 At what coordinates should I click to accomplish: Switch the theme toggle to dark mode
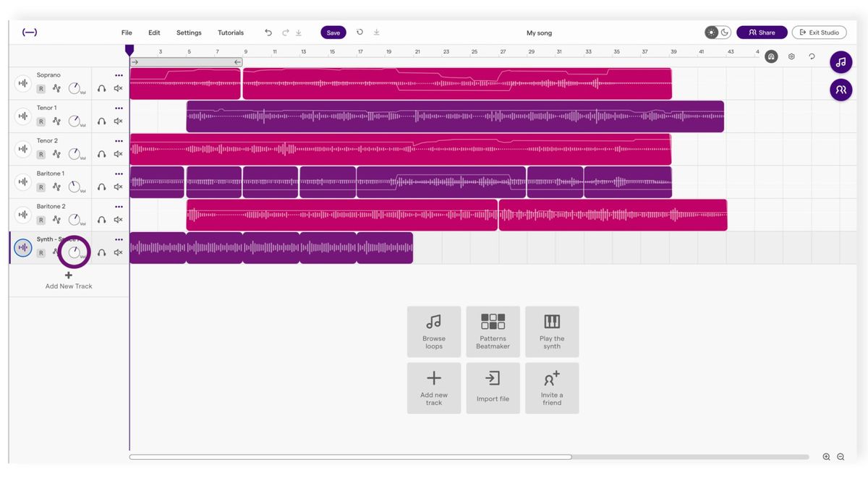point(723,32)
